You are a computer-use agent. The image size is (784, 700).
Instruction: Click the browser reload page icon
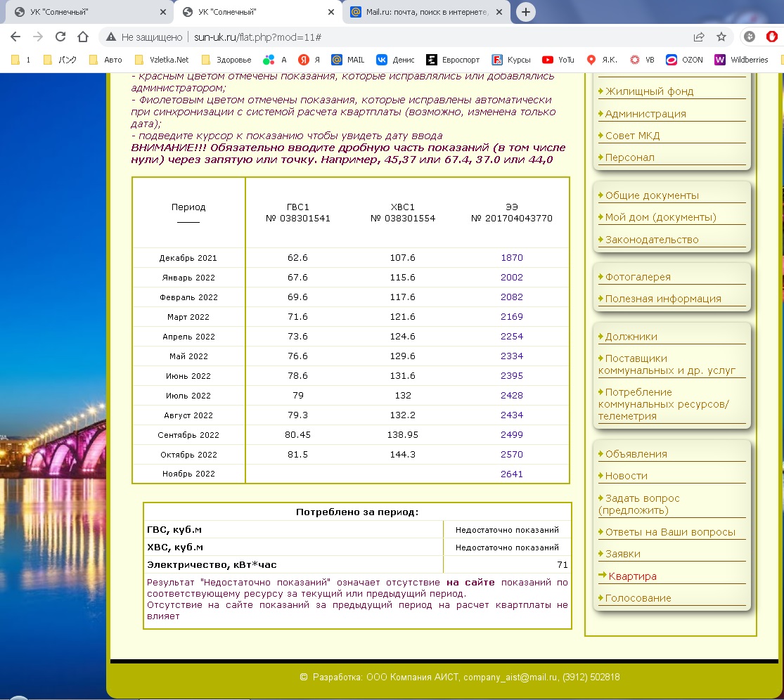click(60, 37)
